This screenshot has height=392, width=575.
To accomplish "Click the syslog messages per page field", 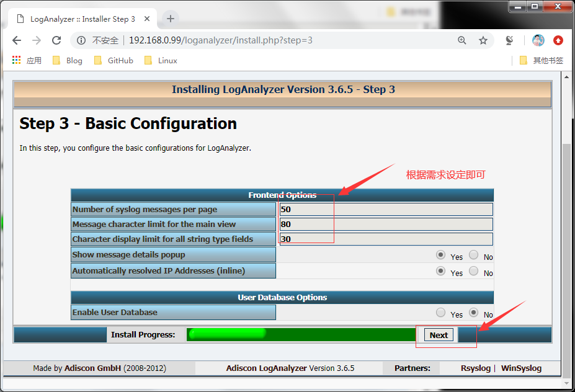I will click(x=386, y=210).
